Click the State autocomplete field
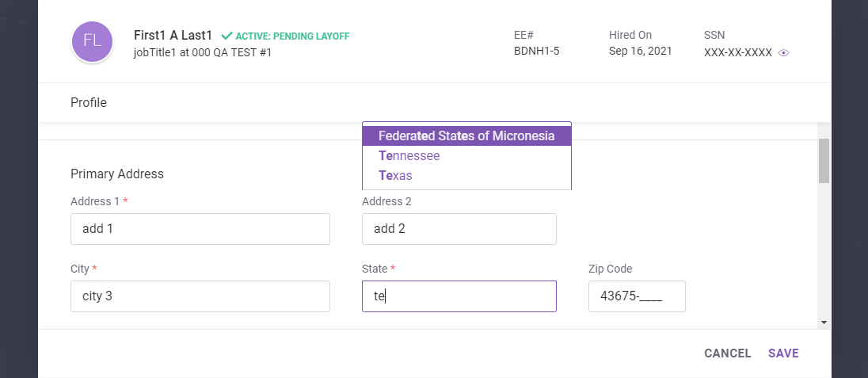The width and height of the screenshot is (868, 378). [459, 296]
